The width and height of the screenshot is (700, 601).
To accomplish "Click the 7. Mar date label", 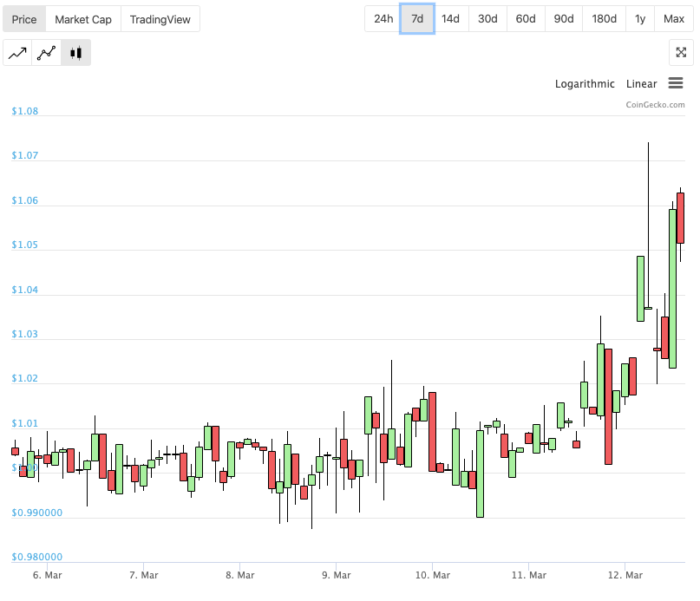I will (x=144, y=575).
